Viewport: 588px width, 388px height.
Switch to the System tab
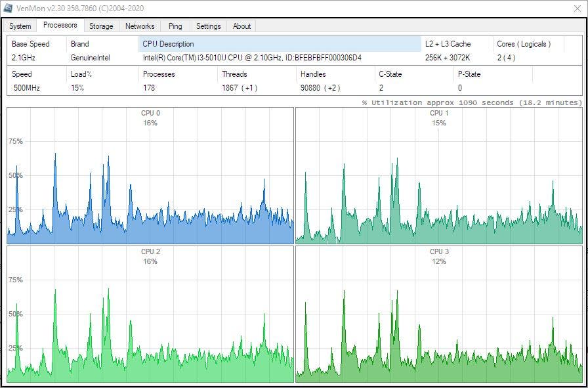click(20, 26)
